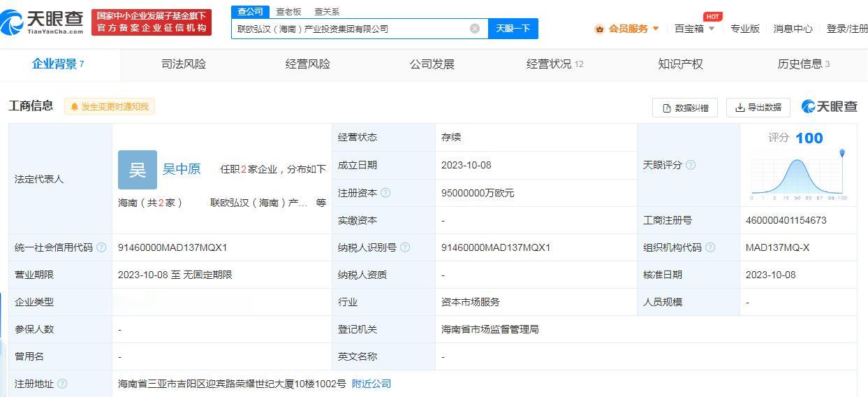Open 消息中心

point(793,29)
